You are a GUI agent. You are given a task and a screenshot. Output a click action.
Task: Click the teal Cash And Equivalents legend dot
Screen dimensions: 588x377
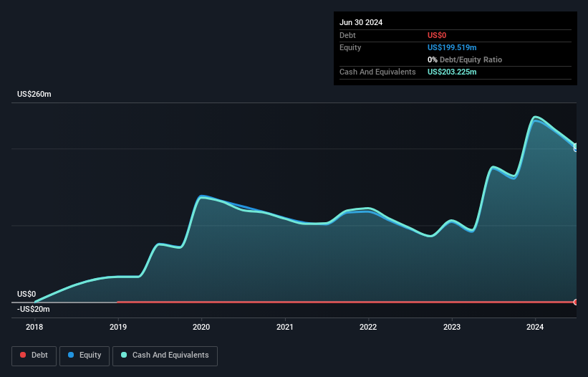click(124, 355)
